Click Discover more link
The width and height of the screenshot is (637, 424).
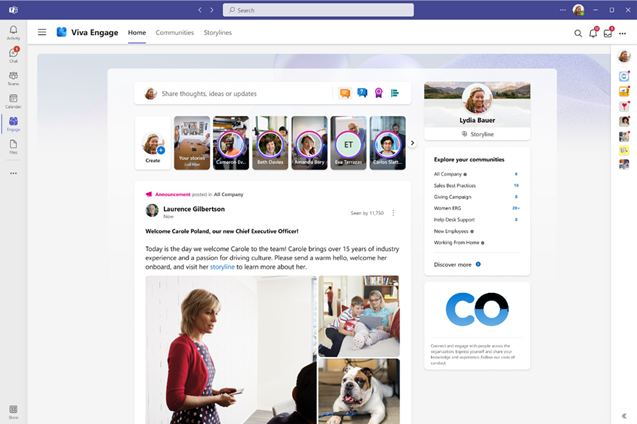tap(453, 264)
